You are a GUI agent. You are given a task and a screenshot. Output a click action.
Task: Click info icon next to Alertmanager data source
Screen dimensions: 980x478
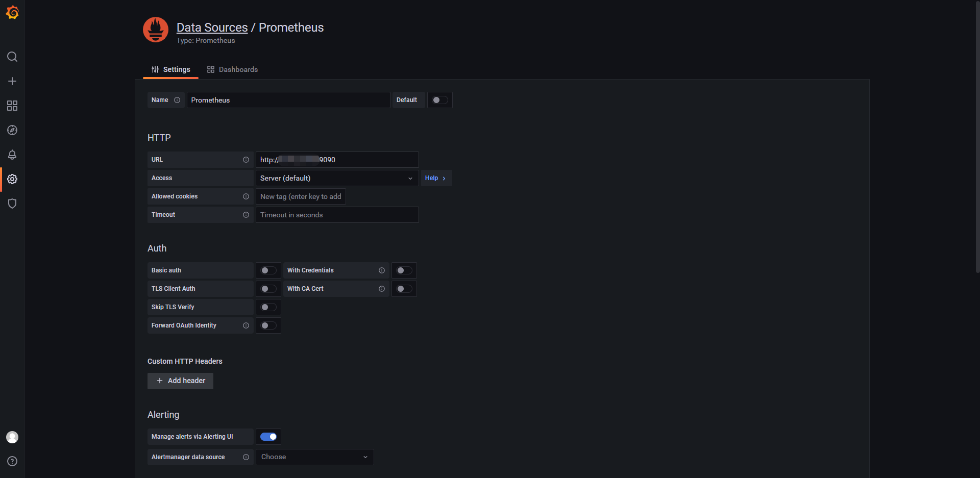[x=246, y=457]
